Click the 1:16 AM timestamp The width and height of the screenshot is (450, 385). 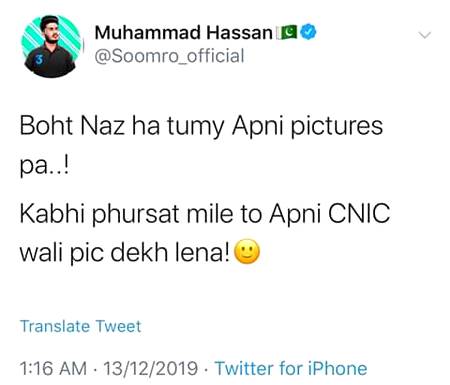pos(53,369)
